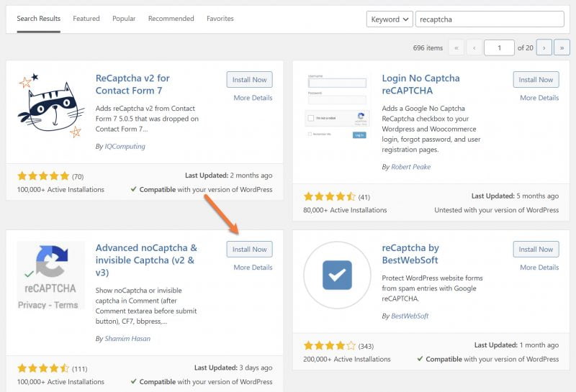Click the current page number box
576x392 pixels.
click(x=499, y=47)
